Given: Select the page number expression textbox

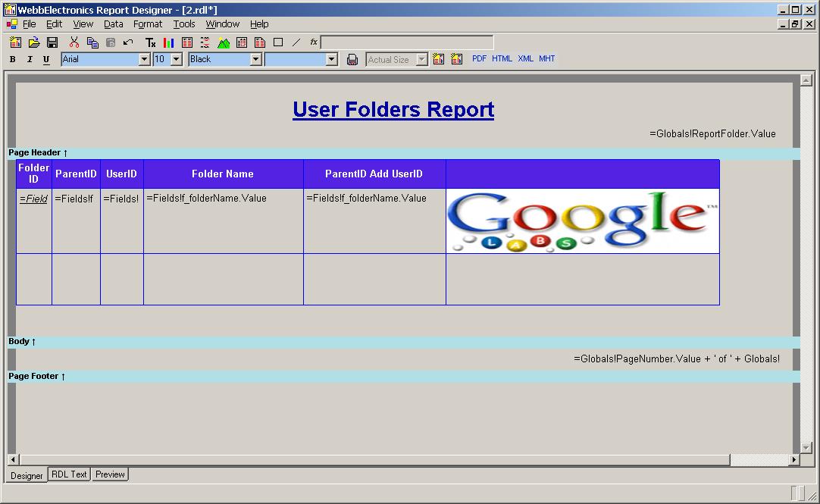Looking at the screenshot, I should point(677,359).
